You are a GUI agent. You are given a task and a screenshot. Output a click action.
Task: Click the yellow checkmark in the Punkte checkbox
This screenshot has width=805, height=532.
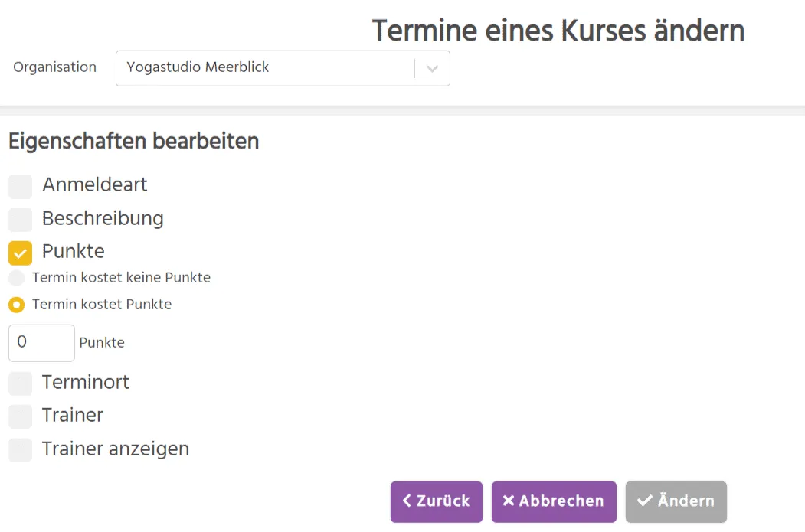click(20, 251)
